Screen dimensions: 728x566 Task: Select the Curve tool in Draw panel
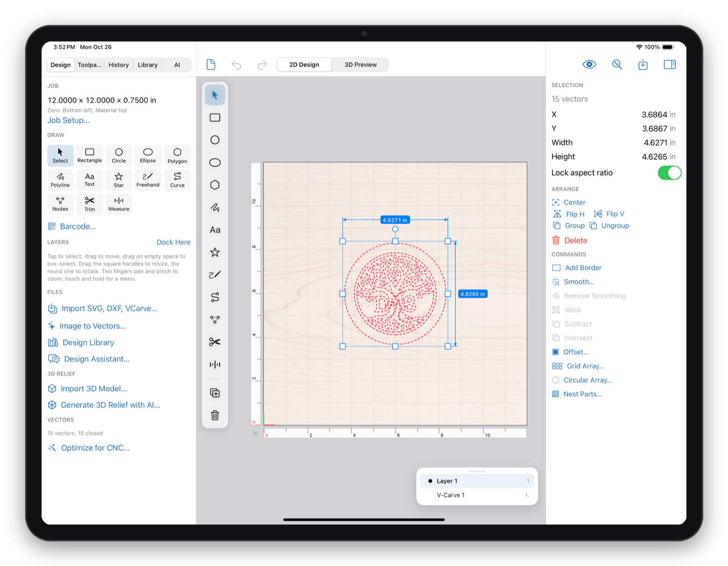(x=177, y=180)
